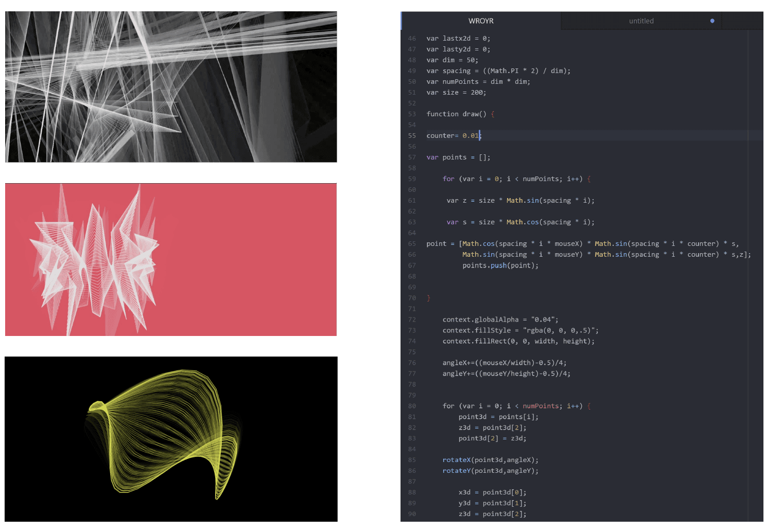This screenshot has width=765, height=532.
Task: Click the 'angleX+=' line
Action: tap(505, 363)
